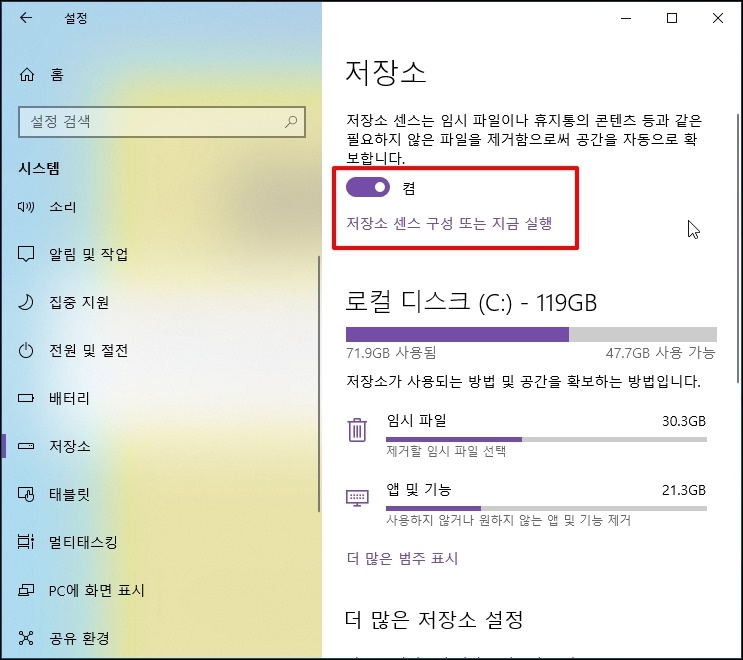Open PC에 화면 표시 settings page
The height and width of the screenshot is (660, 743).
coord(160,590)
